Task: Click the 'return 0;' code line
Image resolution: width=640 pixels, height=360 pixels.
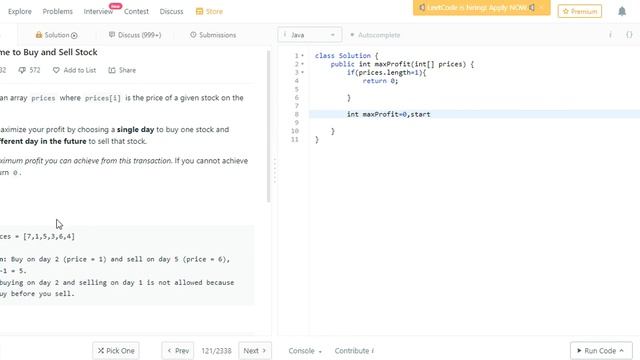Action: tap(380, 81)
